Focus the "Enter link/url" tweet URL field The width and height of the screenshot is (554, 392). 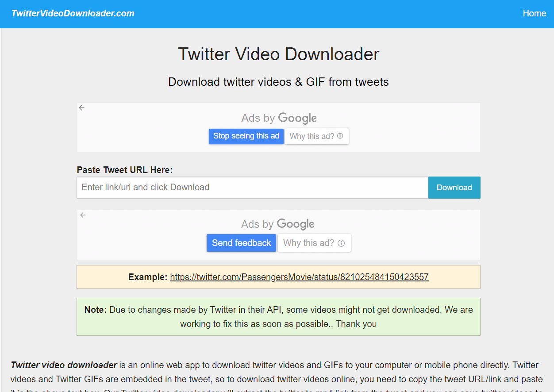252,188
